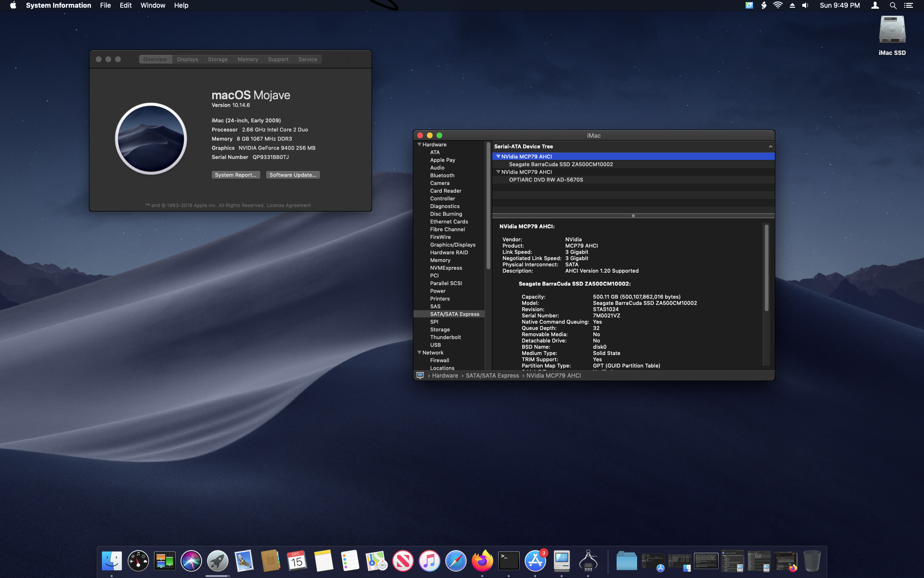Image resolution: width=924 pixels, height=578 pixels.
Task: Collapse second NVidia MCP79 AHCI disclosure triangle
Action: (x=498, y=172)
